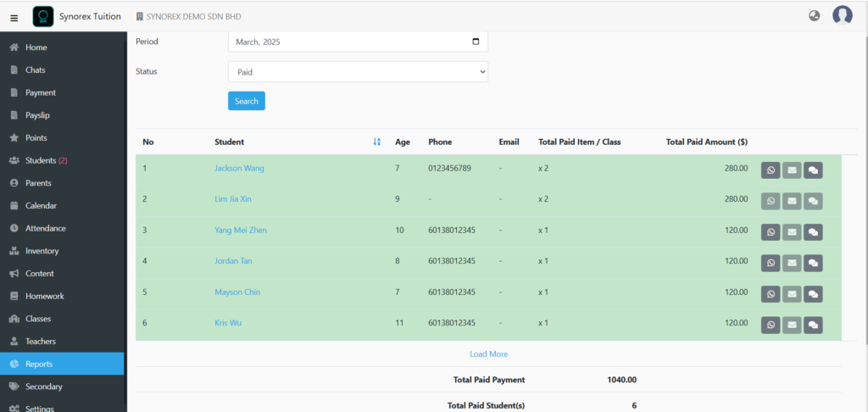Email Jordan Tan via envelope icon

(x=792, y=263)
